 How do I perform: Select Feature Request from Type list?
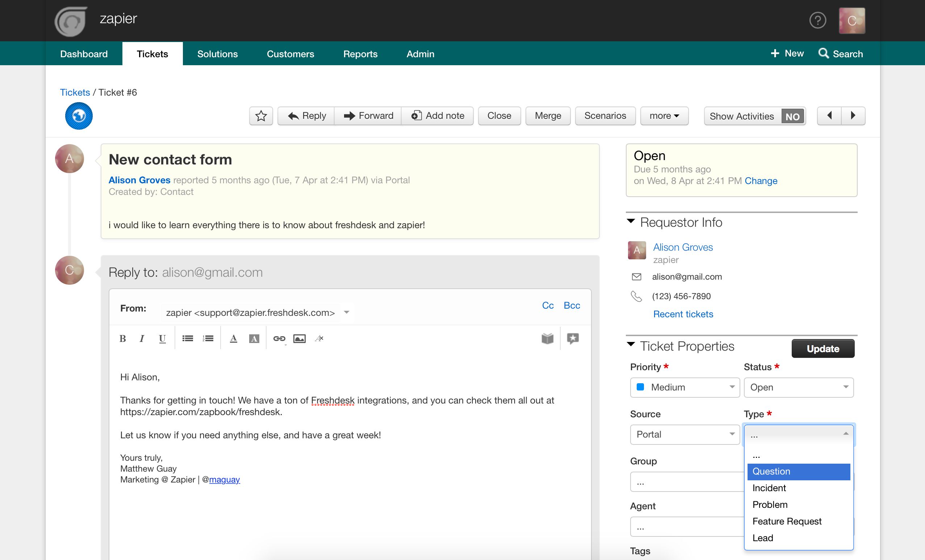click(x=787, y=521)
